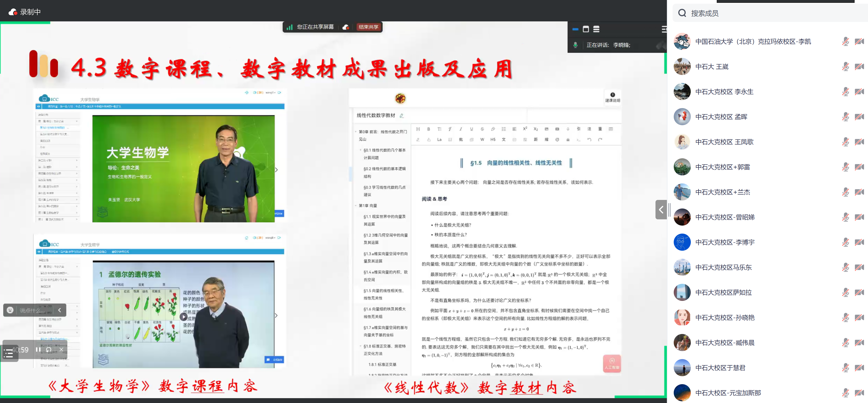Toggle microphone for 中石大克校区 孟晖
The width and height of the screenshot is (868, 403).
(x=845, y=117)
